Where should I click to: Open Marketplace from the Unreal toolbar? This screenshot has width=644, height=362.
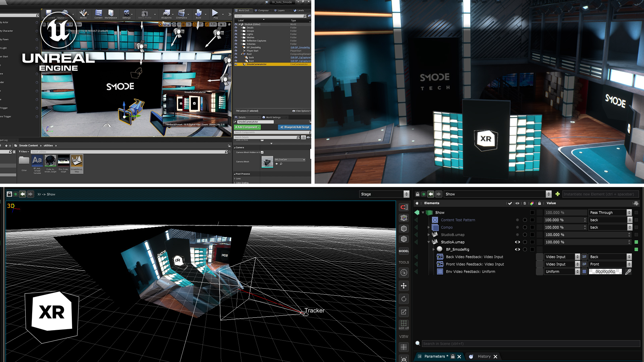pyautogui.click(x=111, y=14)
